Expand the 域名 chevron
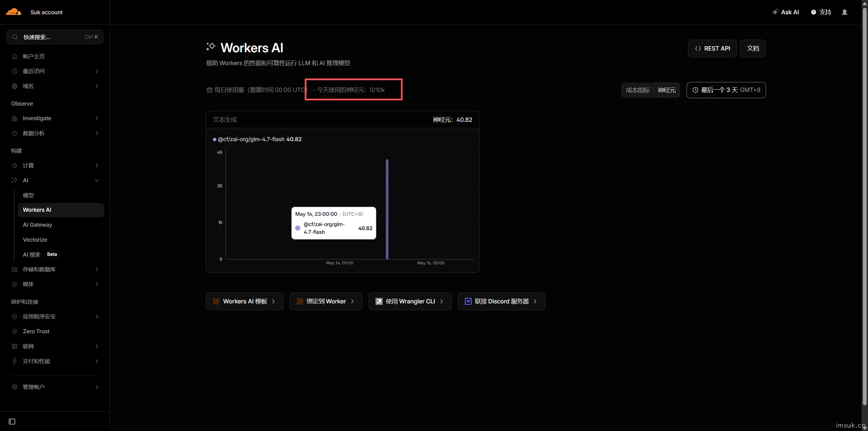The image size is (868, 431). tap(97, 86)
